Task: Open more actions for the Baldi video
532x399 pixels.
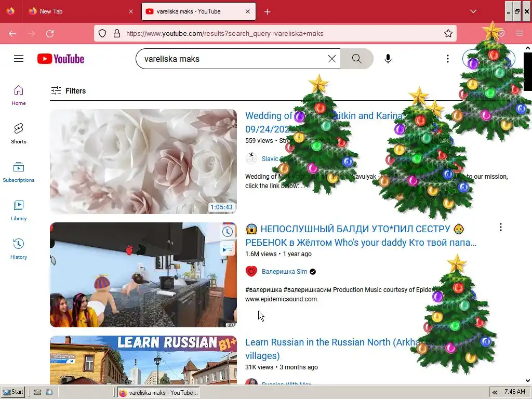Action: pos(500,228)
